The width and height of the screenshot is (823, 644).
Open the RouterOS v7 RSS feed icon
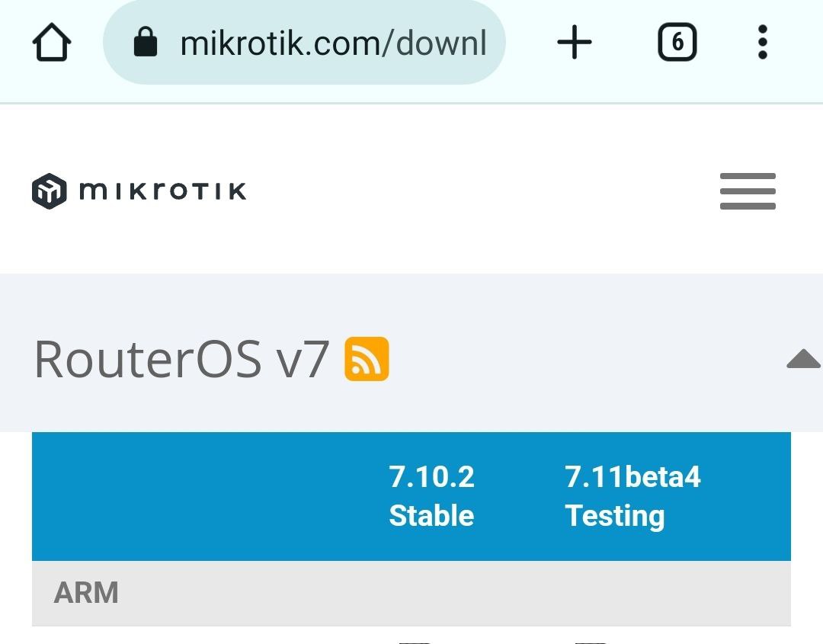pyautogui.click(x=367, y=359)
